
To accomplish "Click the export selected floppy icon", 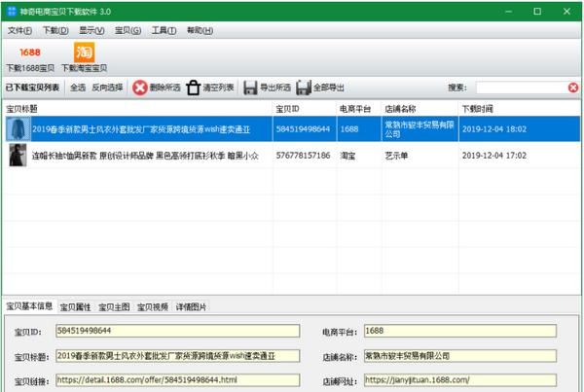I will coord(250,88).
